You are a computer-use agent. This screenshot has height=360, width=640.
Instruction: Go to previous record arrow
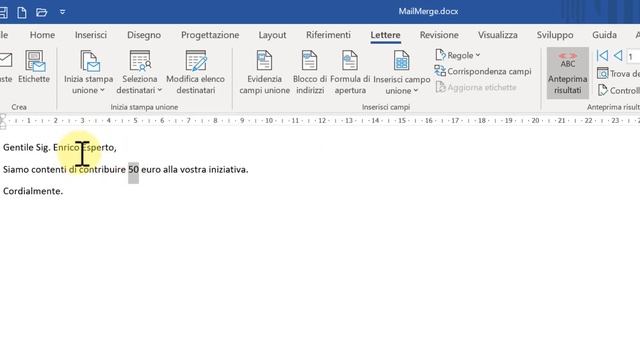click(x=618, y=56)
